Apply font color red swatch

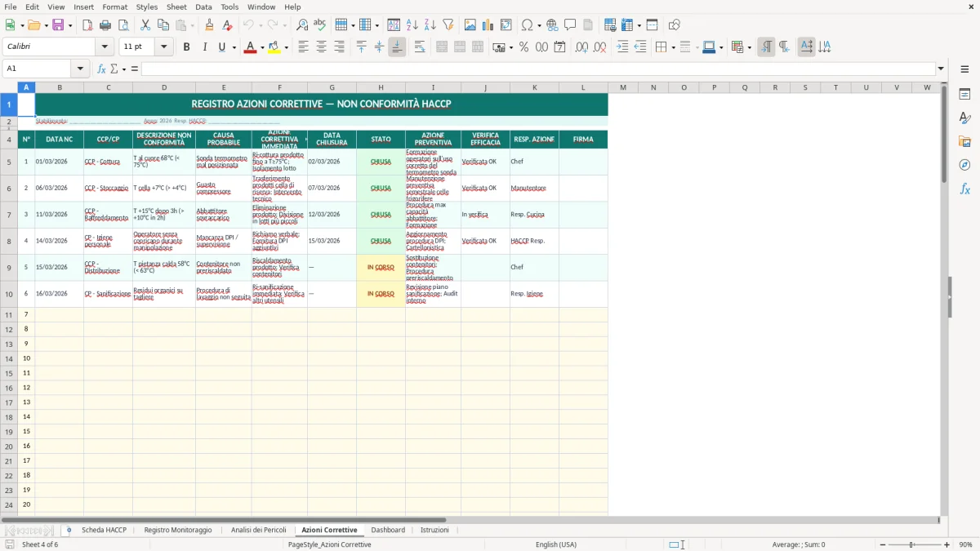click(x=250, y=47)
